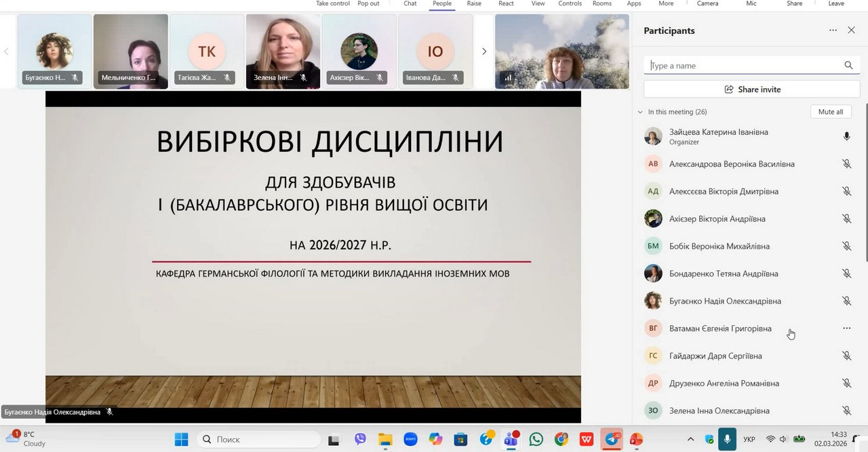The width and height of the screenshot is (868, 452).
Task: Open Telegram from the taskbar
Action: pyautogui.click(x=612, y=439)
